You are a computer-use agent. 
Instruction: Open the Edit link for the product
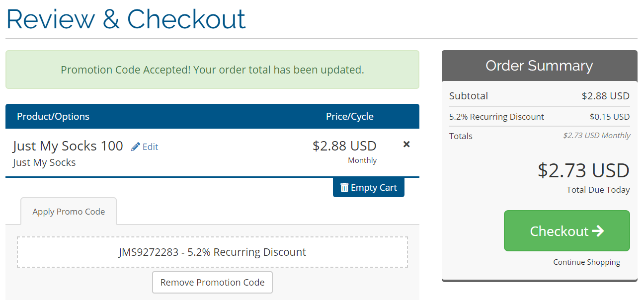pos(150,147)
